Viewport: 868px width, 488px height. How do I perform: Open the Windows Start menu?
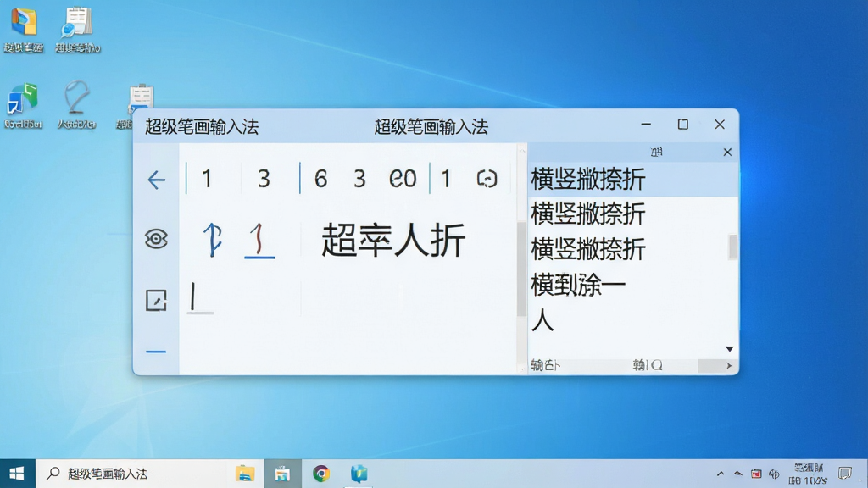click(x=17, y=474)
